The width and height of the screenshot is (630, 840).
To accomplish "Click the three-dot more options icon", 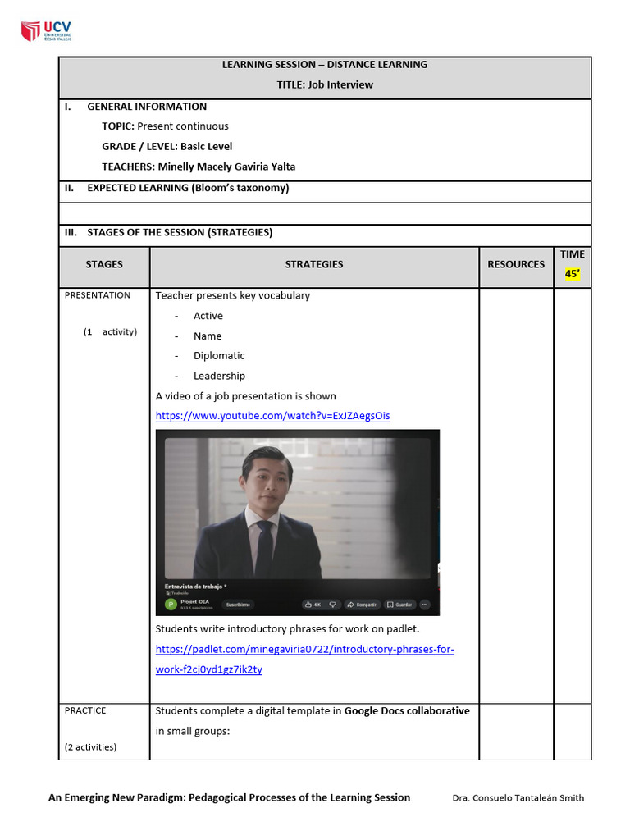I will click(x=425, y=605).
